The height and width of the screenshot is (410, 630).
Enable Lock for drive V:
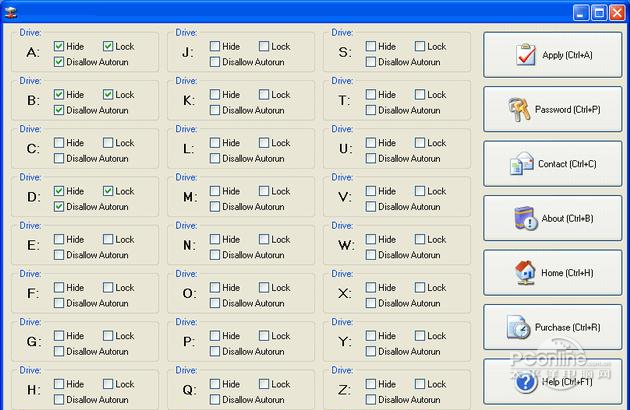point(419,191)
